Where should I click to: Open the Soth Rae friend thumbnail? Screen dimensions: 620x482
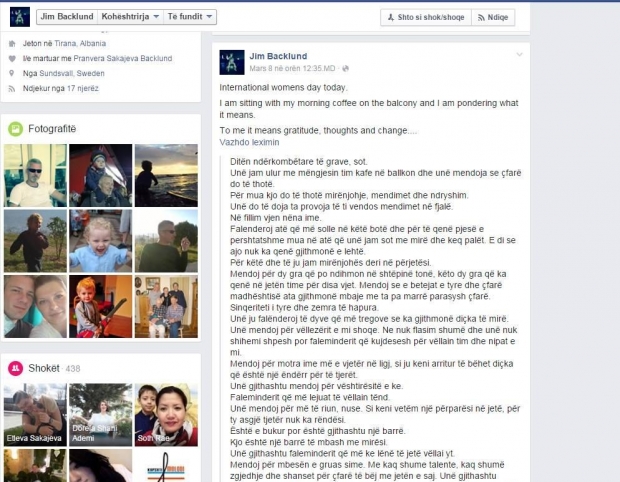coord(166,415)
